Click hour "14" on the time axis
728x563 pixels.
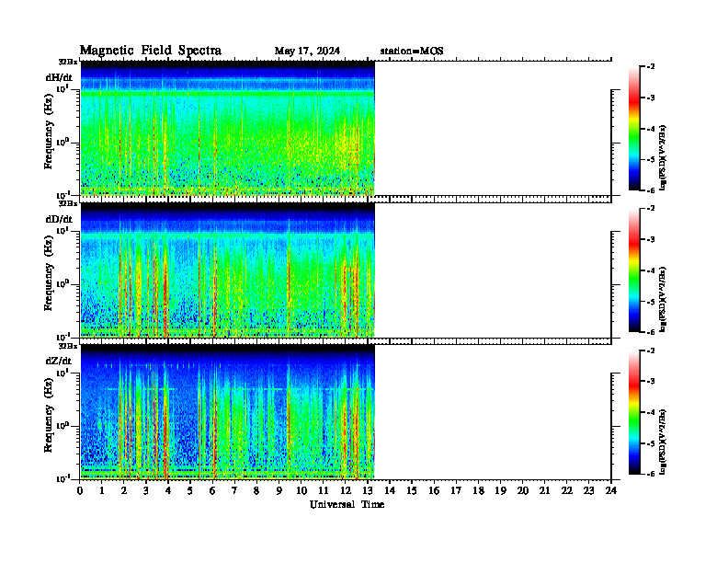[390, 491]
